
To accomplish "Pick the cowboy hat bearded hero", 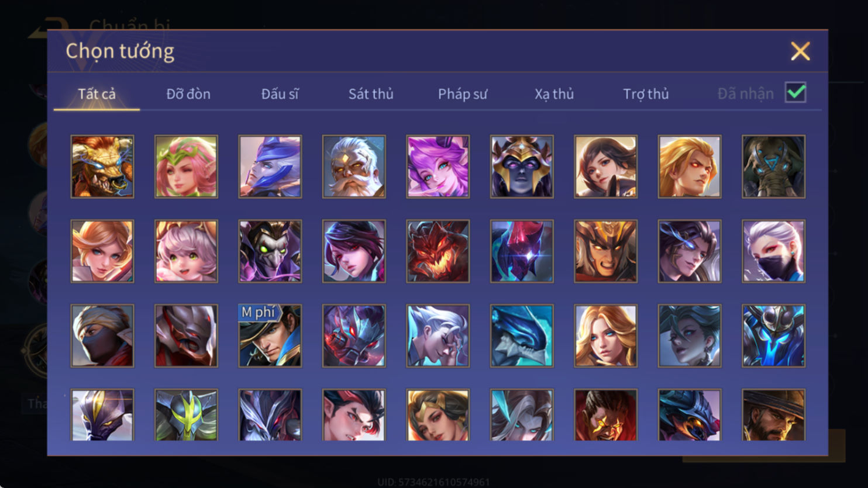I will pyautogui.click(x=773, y=415).
